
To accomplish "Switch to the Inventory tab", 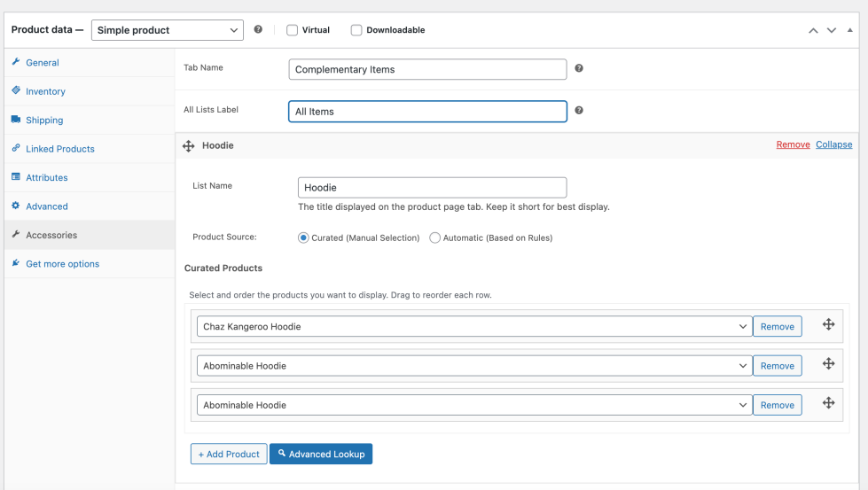I will [x=45, y=91].
